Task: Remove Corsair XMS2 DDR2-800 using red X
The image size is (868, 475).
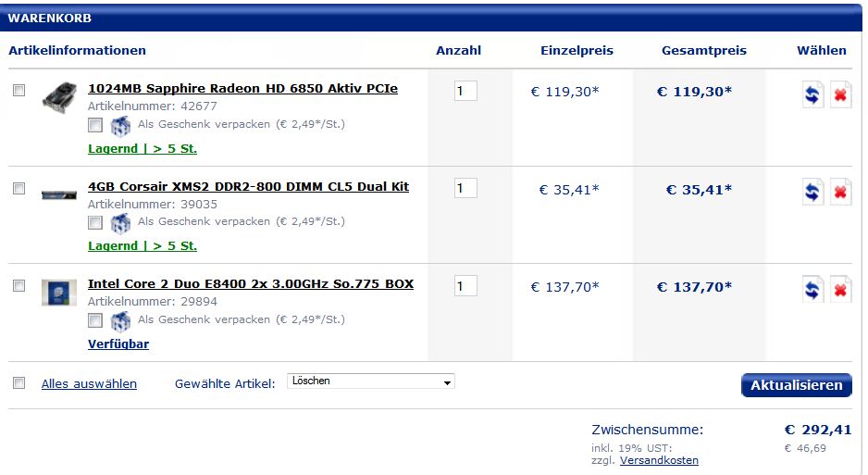Action: [x=839, y=192]
